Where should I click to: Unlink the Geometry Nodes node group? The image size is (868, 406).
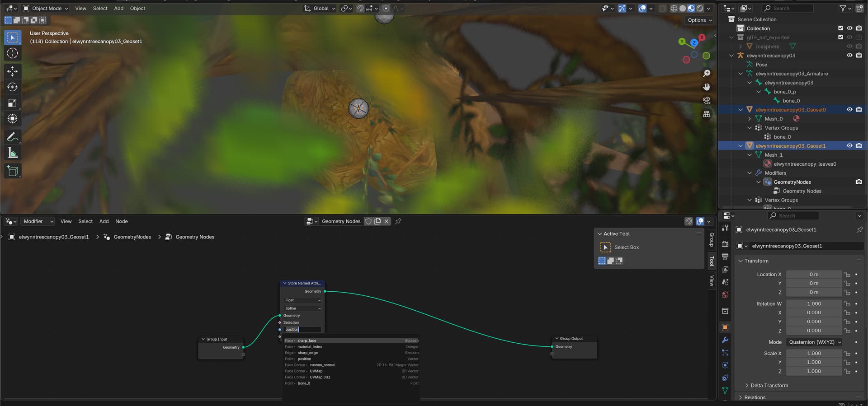(387, 221)
